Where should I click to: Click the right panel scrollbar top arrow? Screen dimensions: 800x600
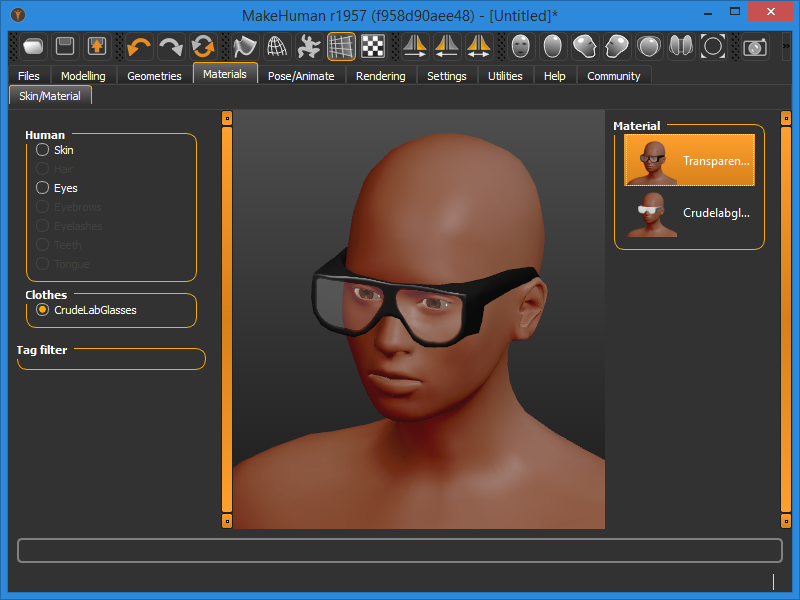point(786,118)
